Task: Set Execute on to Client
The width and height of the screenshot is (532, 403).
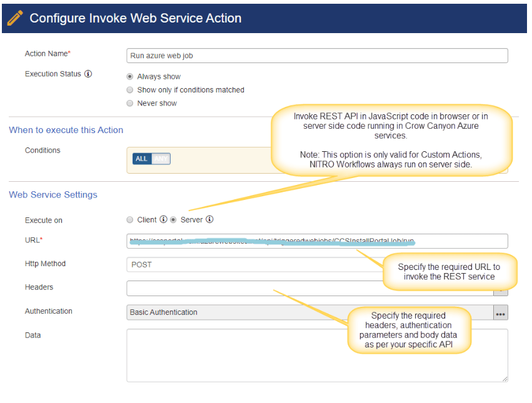Action: [x=130, y=220]
